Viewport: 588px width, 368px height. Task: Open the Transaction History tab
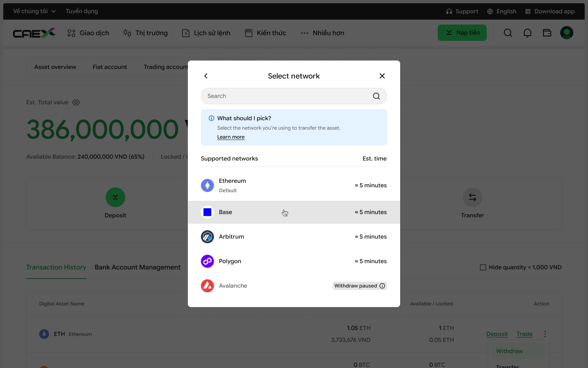coord(56,267)
